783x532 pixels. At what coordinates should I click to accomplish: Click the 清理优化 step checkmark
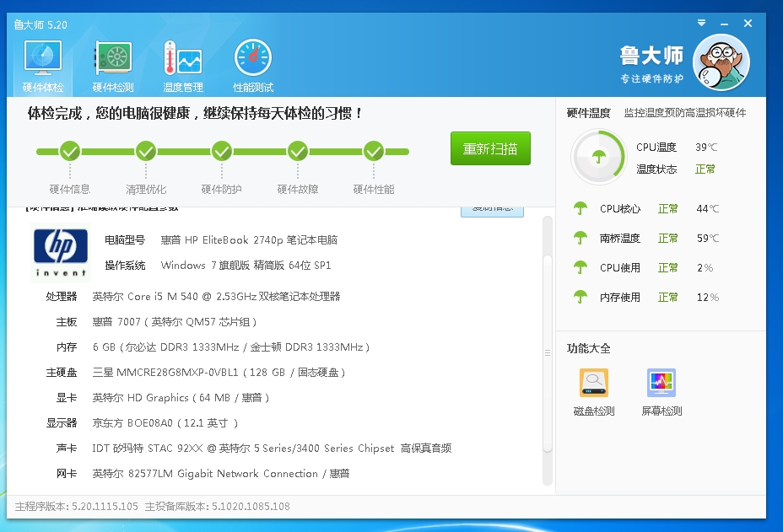tap(146, 151)
